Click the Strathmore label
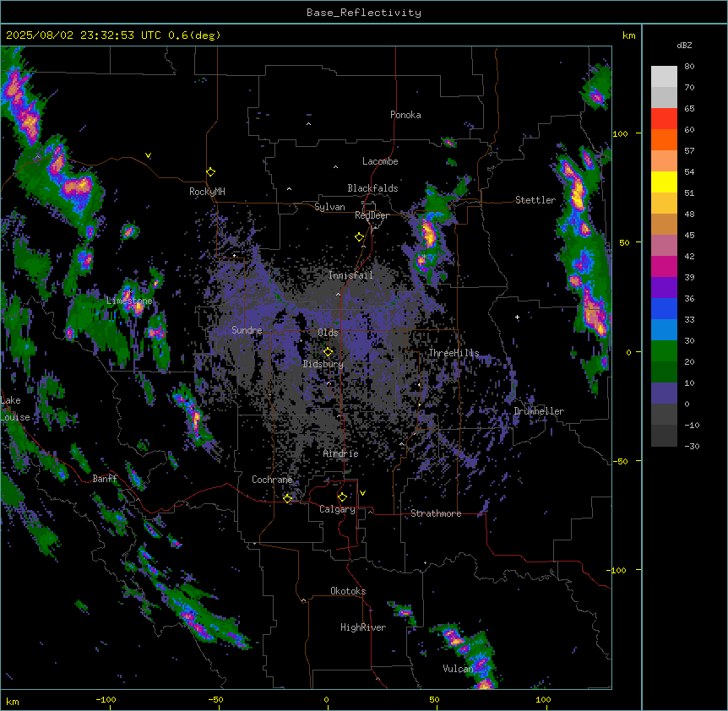Viewport: 728px width, 711px height. (x=436, y=513)
